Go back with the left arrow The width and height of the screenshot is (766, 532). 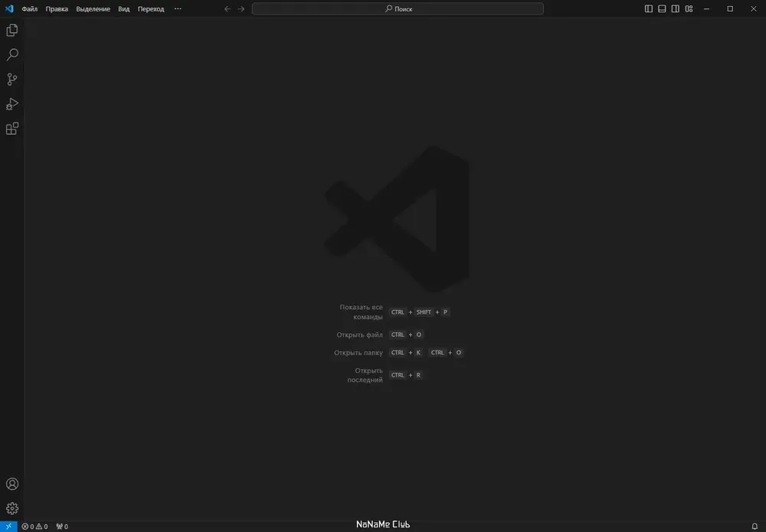228,8
